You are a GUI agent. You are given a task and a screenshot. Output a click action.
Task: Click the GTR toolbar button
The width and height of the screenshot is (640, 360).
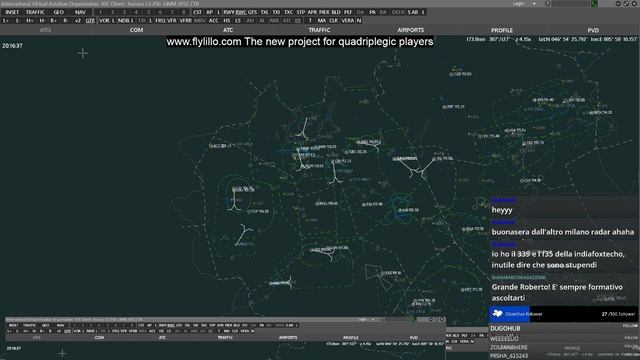coord(90,20)
